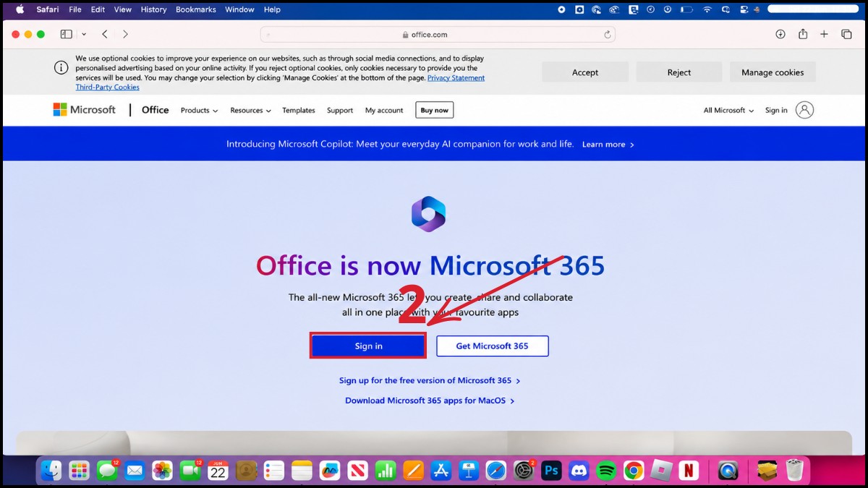Open Keynote from the Dock
The image size is (868, 488).
click(469, 471)
